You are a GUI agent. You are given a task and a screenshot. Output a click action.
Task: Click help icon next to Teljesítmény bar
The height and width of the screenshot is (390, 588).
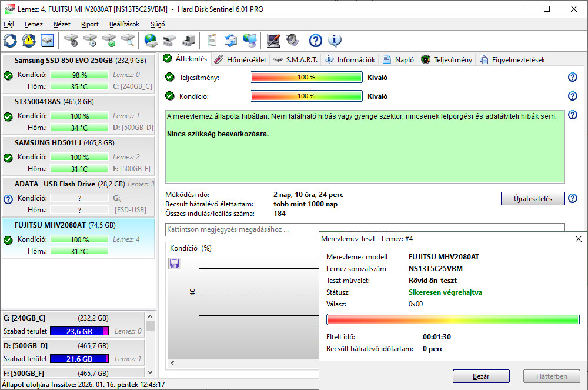coord(572,78)
